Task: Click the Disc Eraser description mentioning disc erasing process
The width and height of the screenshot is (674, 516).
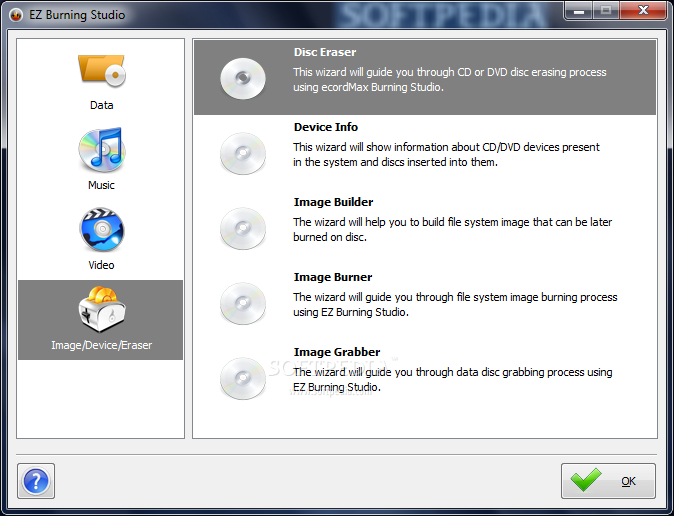Action: (x=450, y=80)
